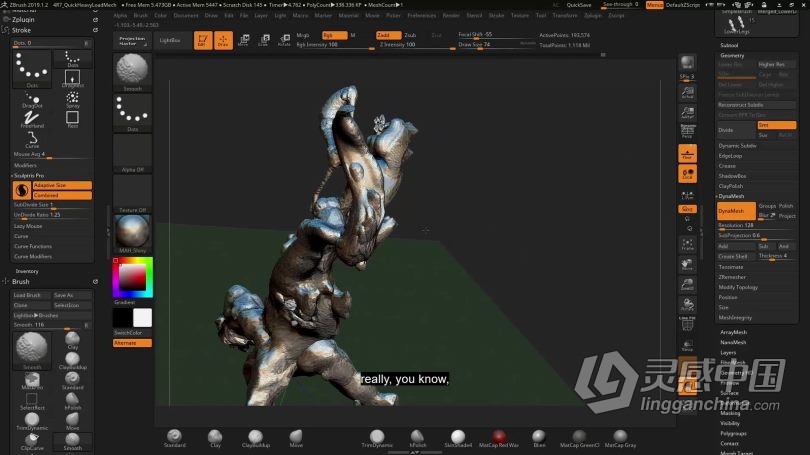This screenshot has height=455, width=810.
Task: Toggle the Zsub button
Action: [x=410, y=35]
